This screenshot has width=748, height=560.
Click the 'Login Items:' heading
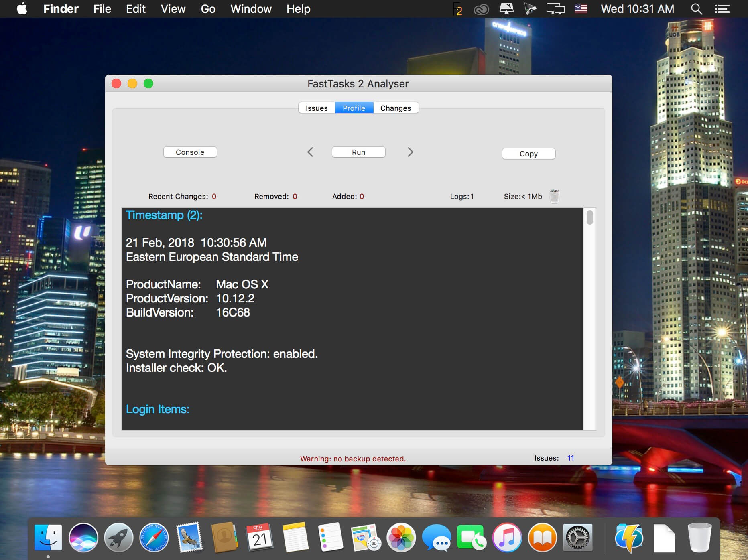(x=158, y=409)
